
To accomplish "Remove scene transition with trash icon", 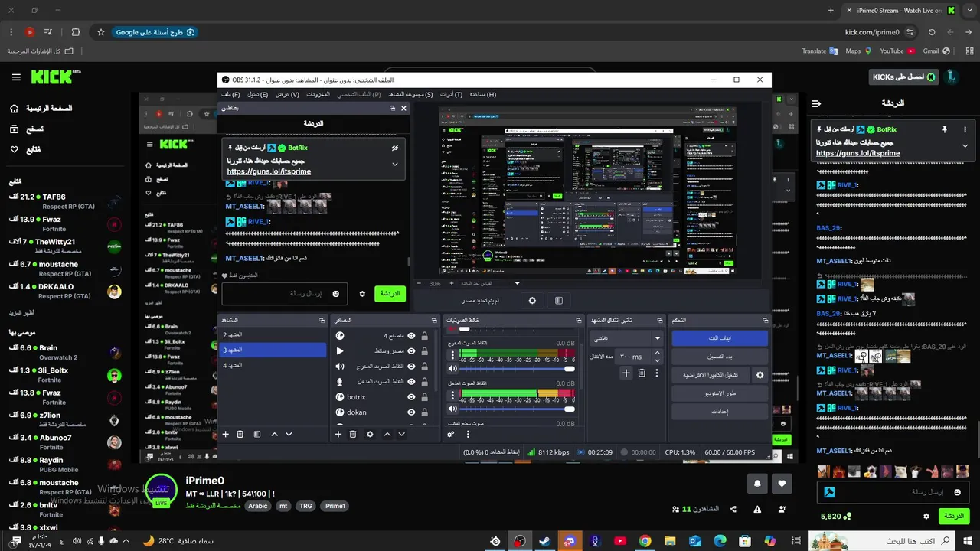I will 642,373.
